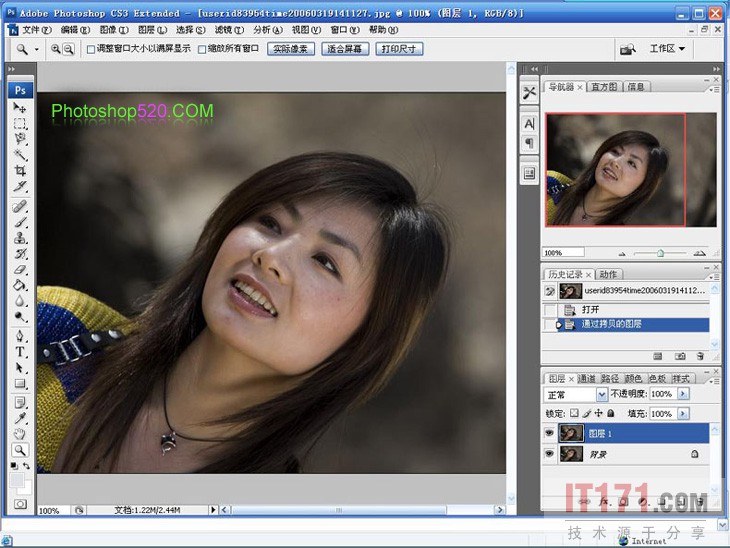Open the blend mode 正常 dropdown
Viewport: 730px width, 548px height.
click(601, 395)
